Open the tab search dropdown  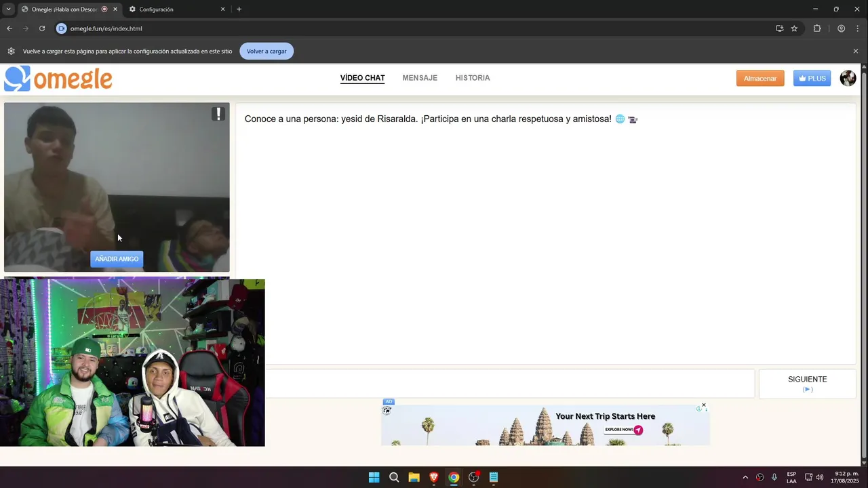8,9
